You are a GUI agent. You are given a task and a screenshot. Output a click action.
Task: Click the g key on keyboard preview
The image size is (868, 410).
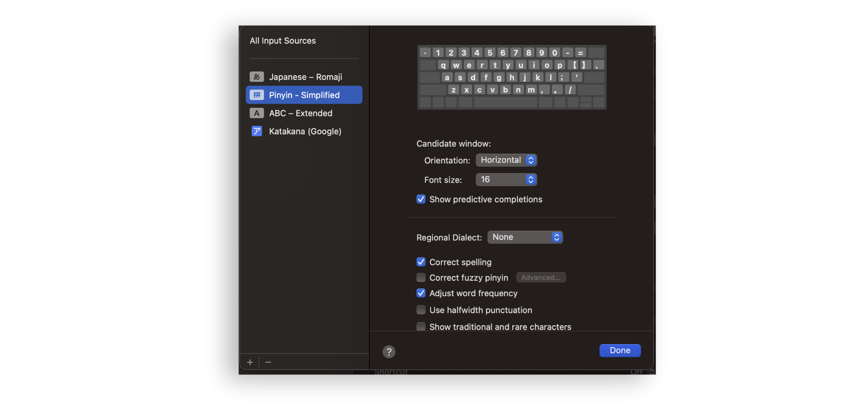[x=499, y=77]
